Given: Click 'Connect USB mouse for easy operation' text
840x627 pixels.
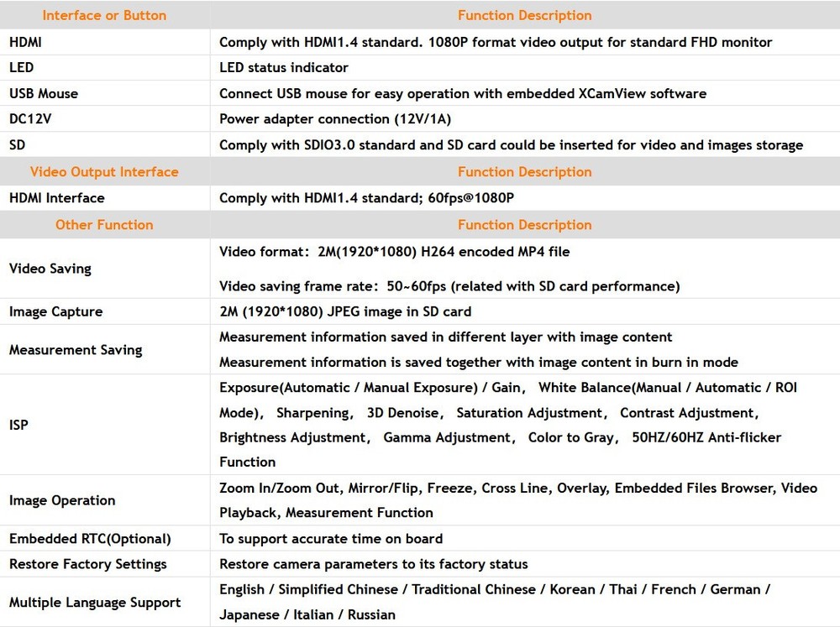Looking at the screenshot, I should point(463,93).
